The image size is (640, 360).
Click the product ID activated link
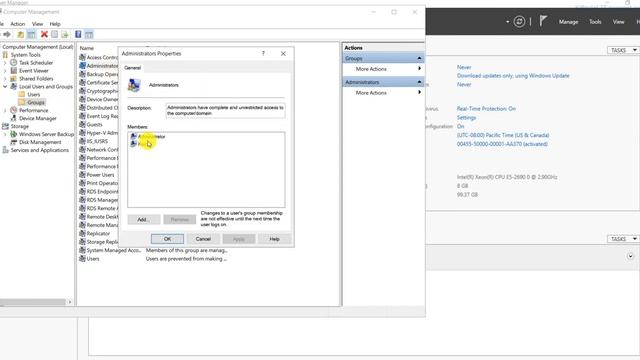click(x=502, y=144)
